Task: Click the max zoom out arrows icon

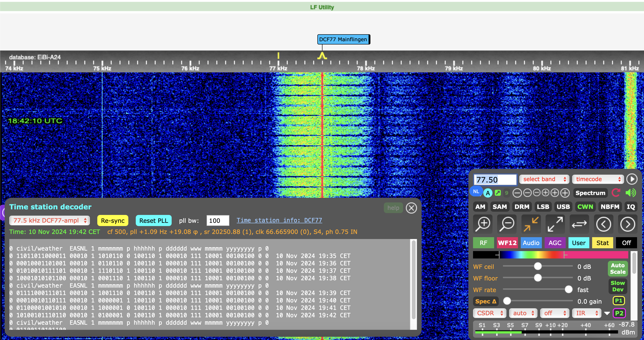Action: [555, 224]
